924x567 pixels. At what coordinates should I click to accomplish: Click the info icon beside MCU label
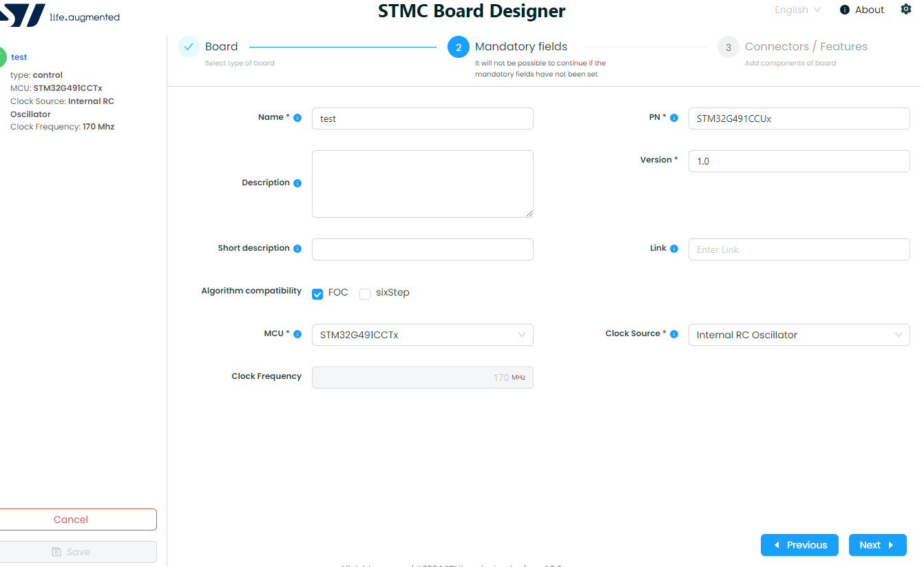click(x=297, y=333)
